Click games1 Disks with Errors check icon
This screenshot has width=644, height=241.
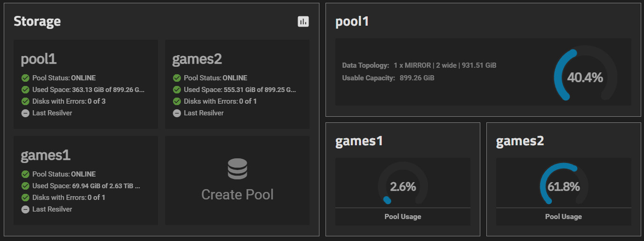(25, 198)
